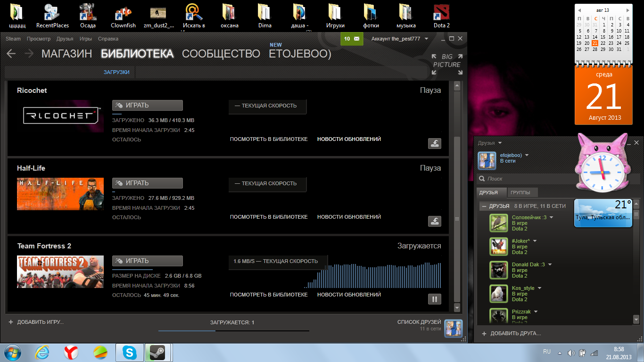Click the search magnifier in friends window
The width and height of the screenshot is (644, 362).
[482, 179]
